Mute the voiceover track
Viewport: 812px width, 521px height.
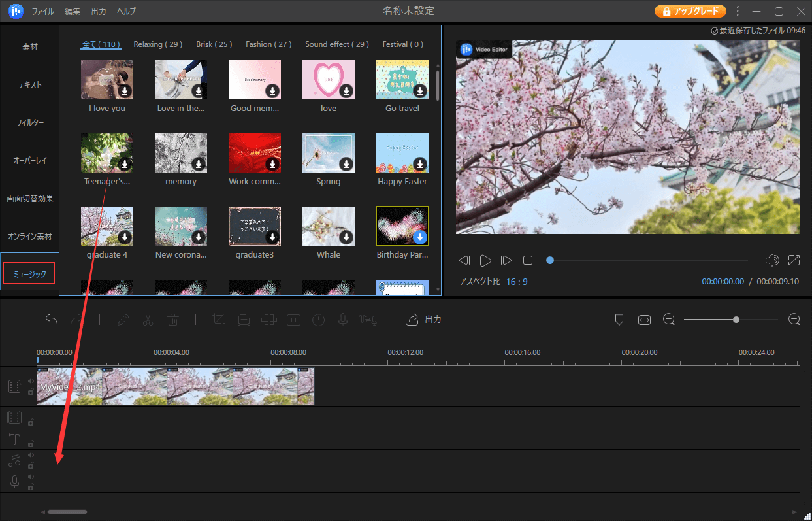pos(31,477)
